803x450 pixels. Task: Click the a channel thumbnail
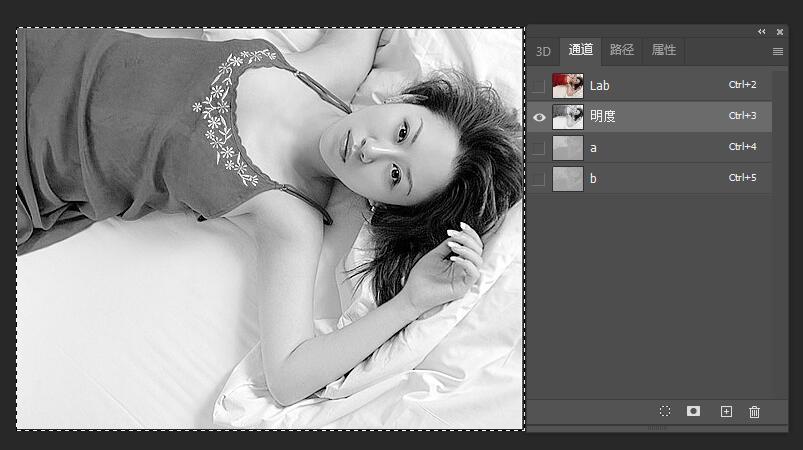tap(568, 148)
